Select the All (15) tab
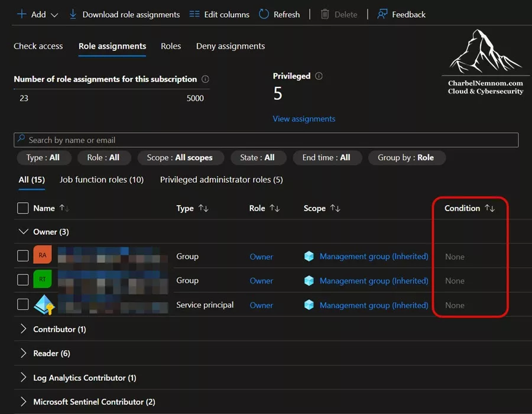532x414 pixels. (x=31, y=180)
